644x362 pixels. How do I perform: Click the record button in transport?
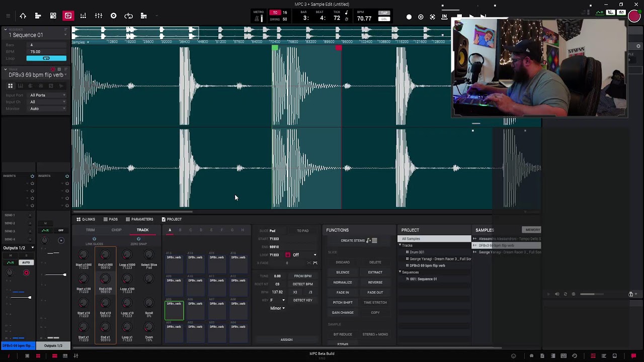pos(409,17)
